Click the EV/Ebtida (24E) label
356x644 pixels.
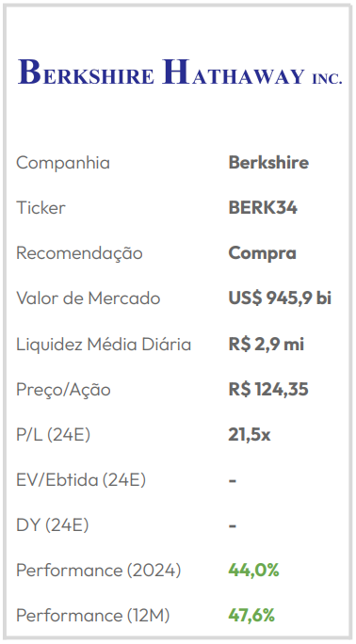pyautogui.click(x=81, y=480)
